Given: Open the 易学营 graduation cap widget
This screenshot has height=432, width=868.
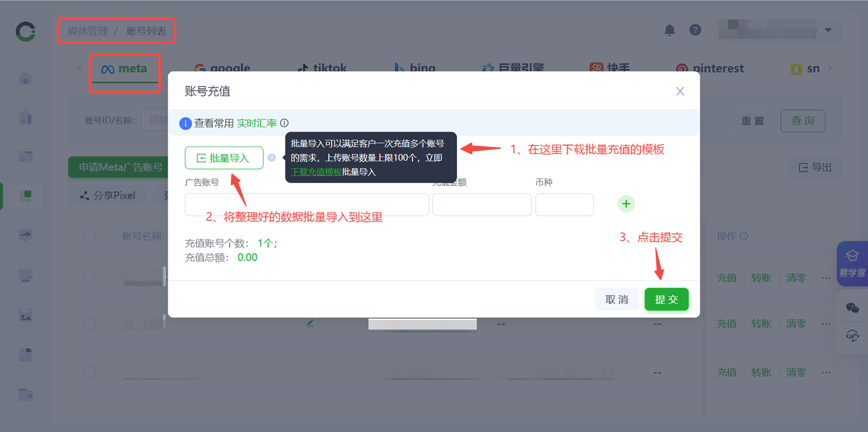Looking at the screenshot, I should (x=852, y=261).
